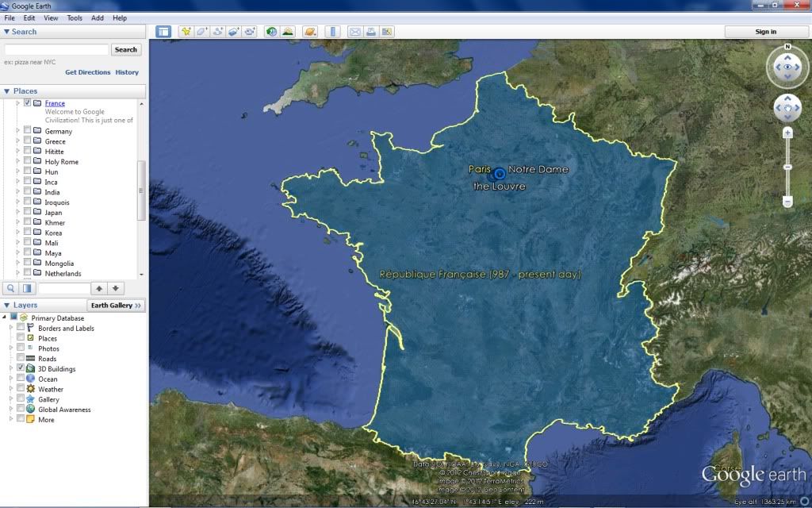Collapse the Primary Database tree node
The width and height of the screenshot is (812, 508).
tap(5, 317)
